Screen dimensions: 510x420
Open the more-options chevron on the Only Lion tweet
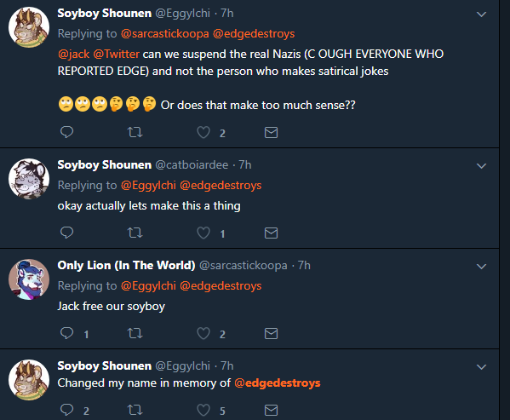pyautogui.click(x=481, y=267)
